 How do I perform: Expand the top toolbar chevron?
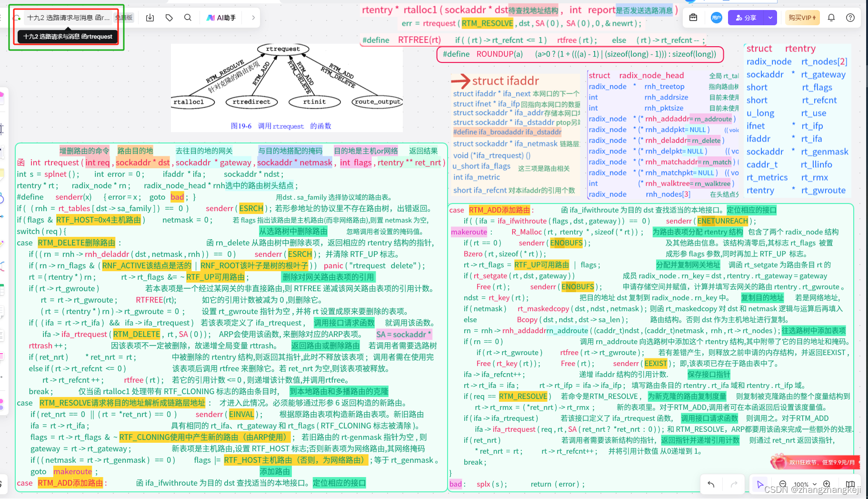coord(253,18)
